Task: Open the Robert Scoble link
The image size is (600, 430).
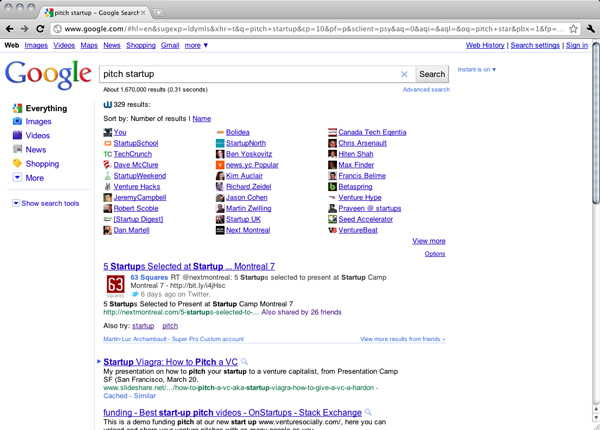Action: (136, 208)
